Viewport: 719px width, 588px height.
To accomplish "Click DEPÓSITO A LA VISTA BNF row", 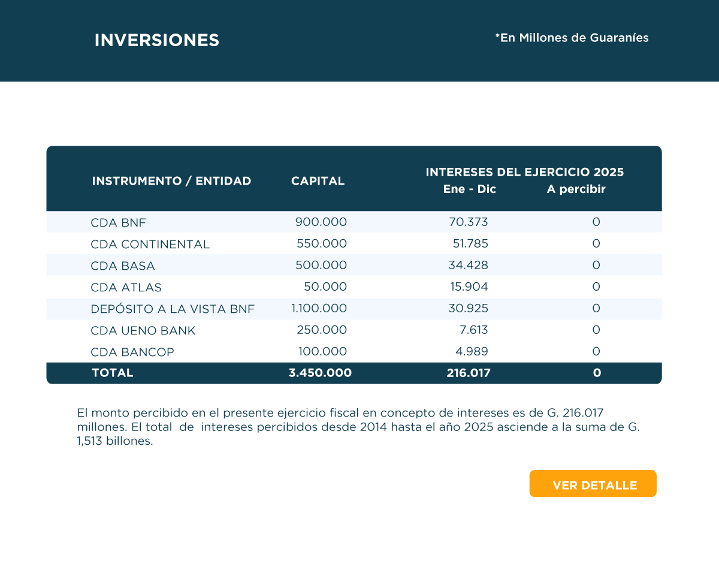I will click(173, 309).
